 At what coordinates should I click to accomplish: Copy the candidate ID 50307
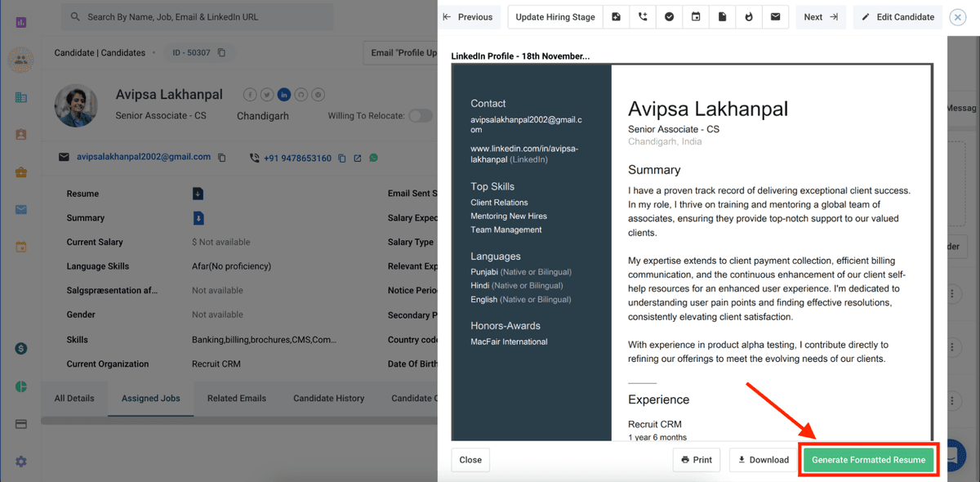(221, 53)
